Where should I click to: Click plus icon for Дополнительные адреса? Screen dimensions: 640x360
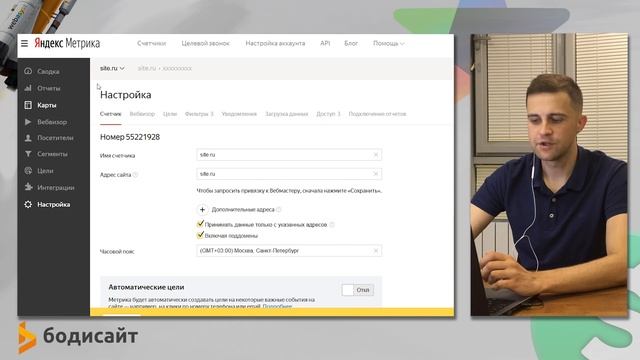202,209
